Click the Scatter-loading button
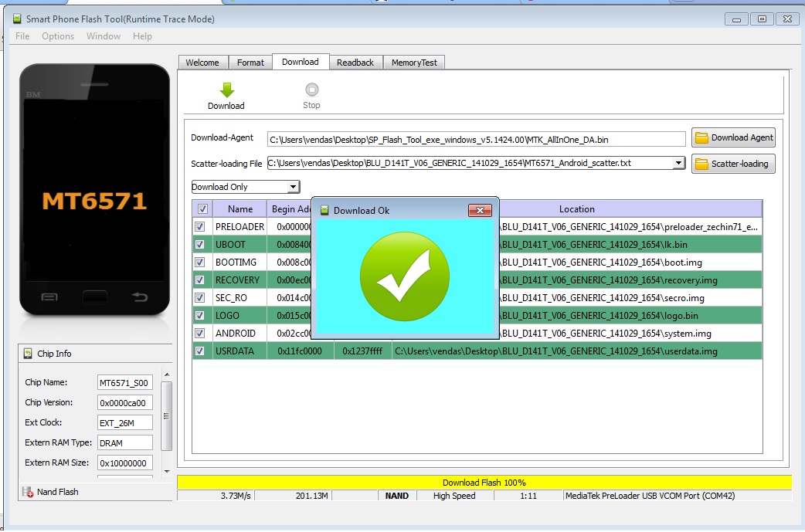This screenshot has height=532, width=805. click(733, 164)
